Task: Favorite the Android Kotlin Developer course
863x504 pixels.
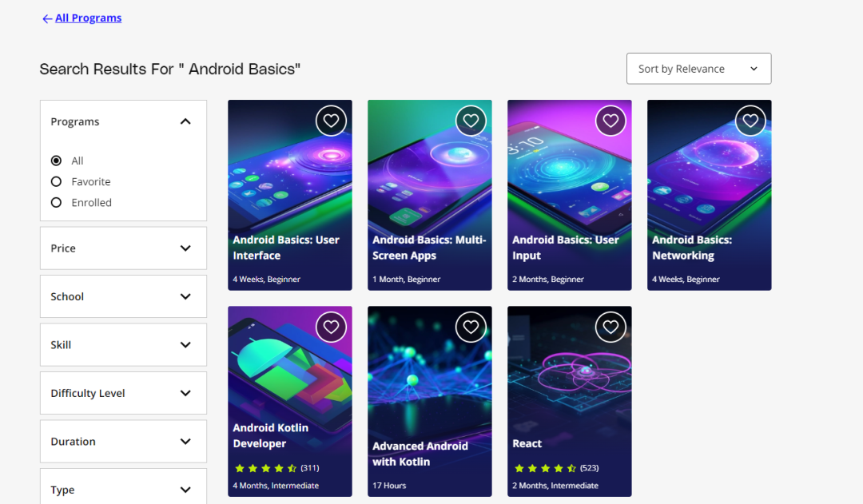Action: pyautogui.click(x=331, y=327)
